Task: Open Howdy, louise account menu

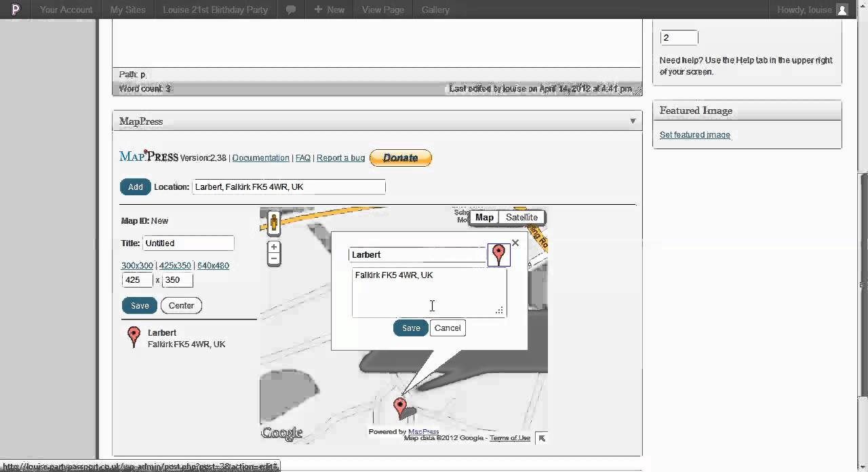Action: click(x=812, y=9)
